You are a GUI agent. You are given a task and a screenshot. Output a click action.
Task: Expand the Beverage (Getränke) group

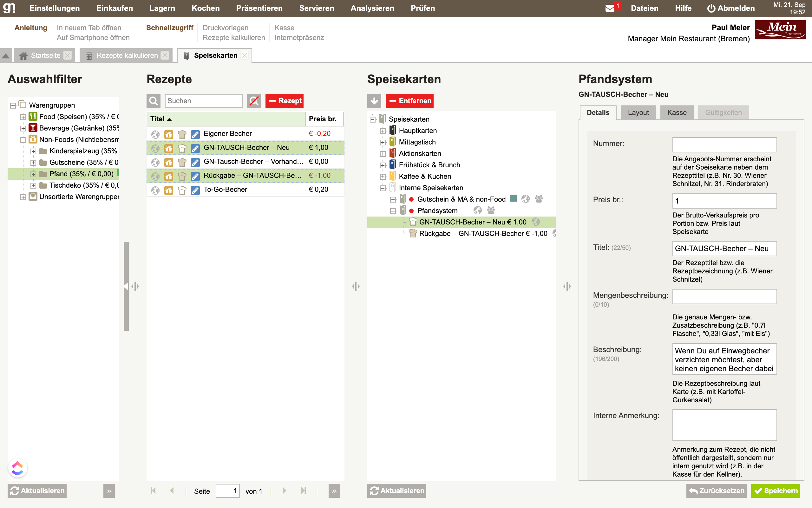click(23, 128)
